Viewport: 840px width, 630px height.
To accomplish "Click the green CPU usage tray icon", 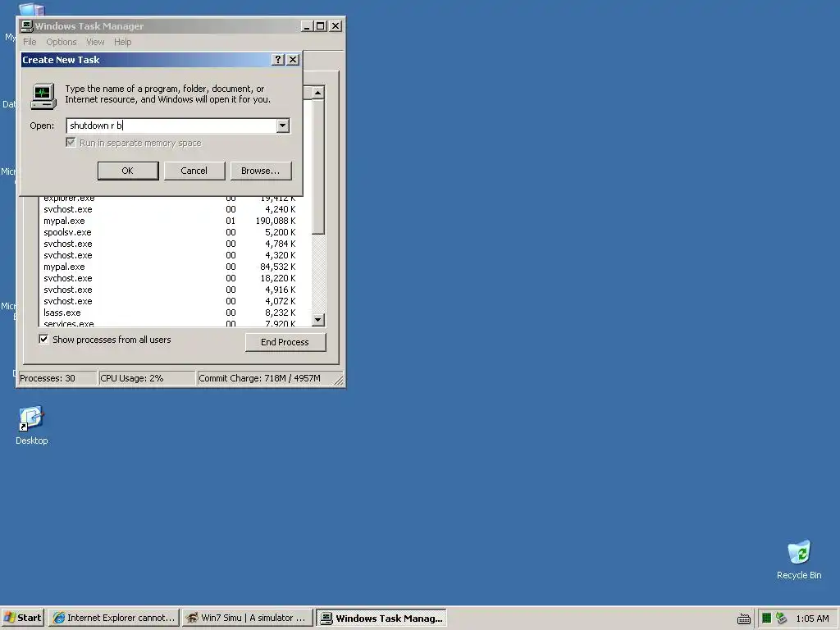I will (767, 619).
